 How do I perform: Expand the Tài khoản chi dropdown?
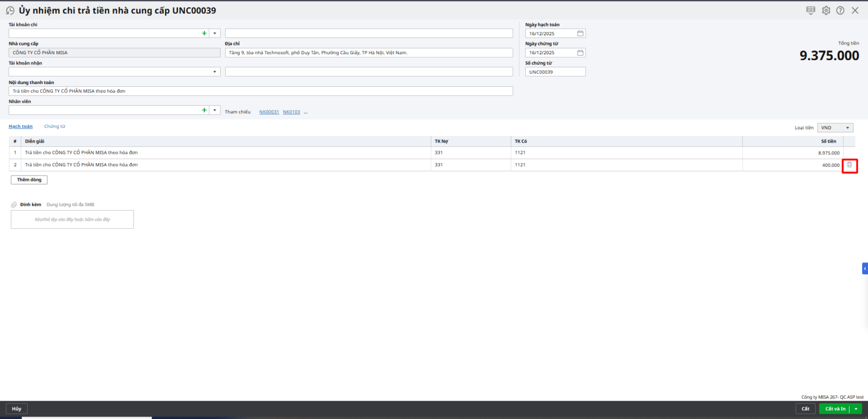click(x=215, y=34)
